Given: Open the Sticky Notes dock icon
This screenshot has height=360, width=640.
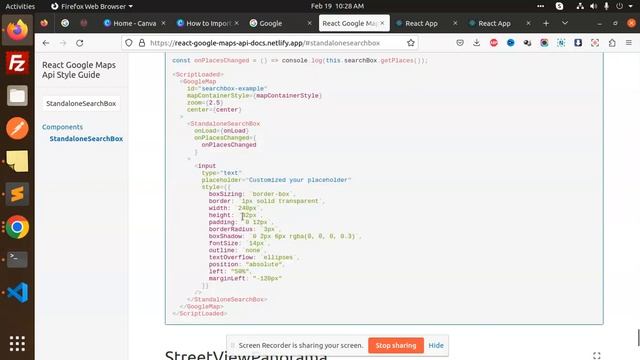Looking at the screenshot, I should tap(17, 161).
